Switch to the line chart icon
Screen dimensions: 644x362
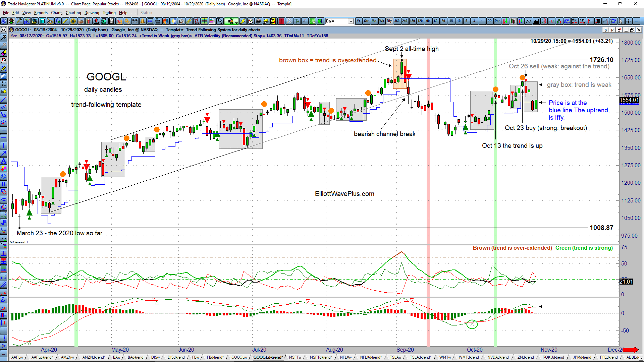point(528,21)
